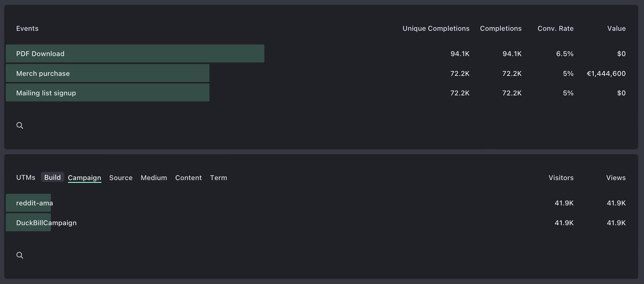The width and height of the screenshot is (644, 284).
Task: Click the Value column header
Action: 616,28
